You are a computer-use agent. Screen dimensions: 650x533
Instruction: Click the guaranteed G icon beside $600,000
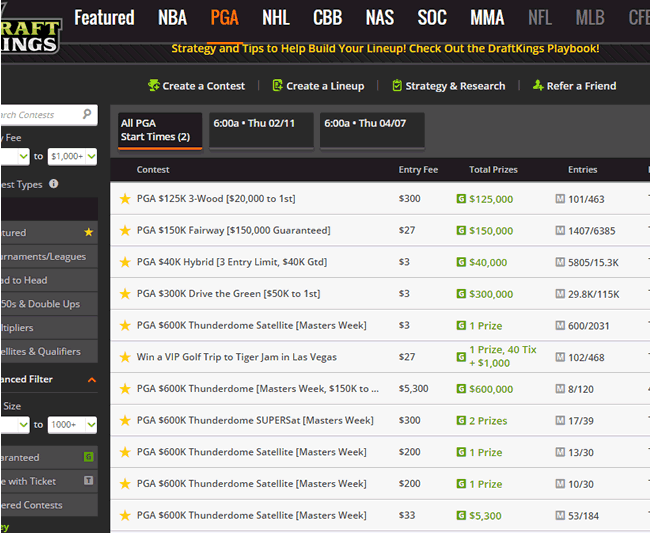pyautogui.click(x=461, y=389)
